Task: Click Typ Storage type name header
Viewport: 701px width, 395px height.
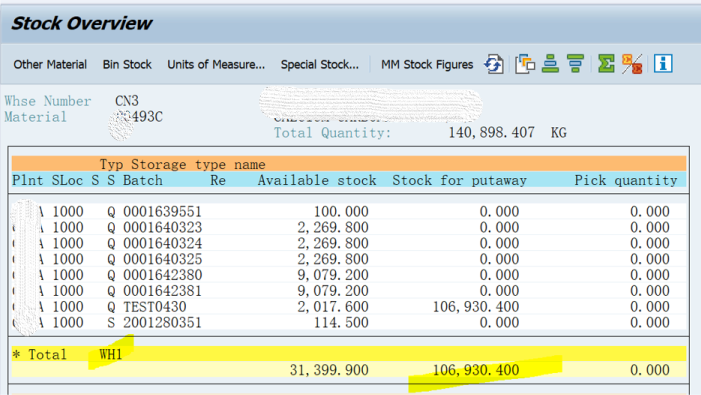Action: 182,164
